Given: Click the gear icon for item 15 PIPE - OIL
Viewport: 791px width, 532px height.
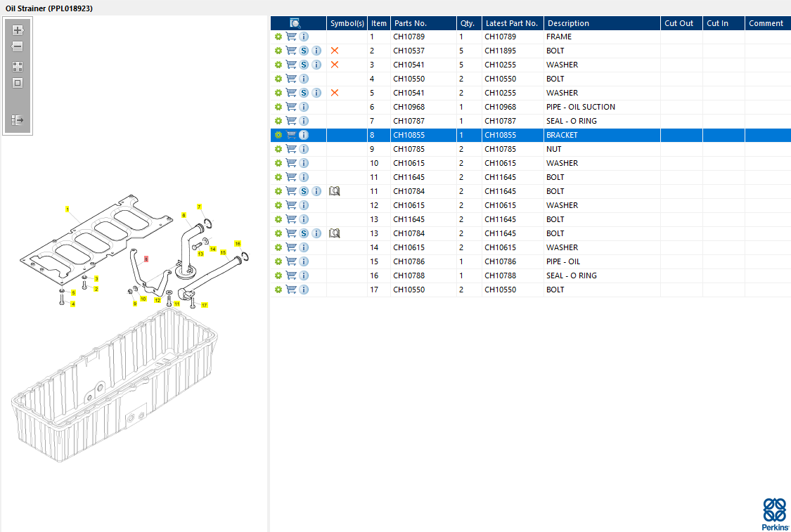Looking at the screenshot, I should coord(278,261).
